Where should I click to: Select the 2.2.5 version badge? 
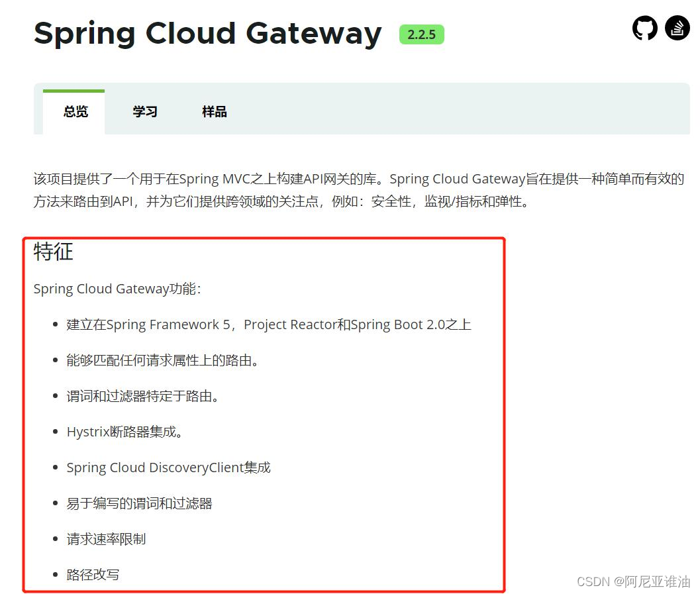(421, 34)
